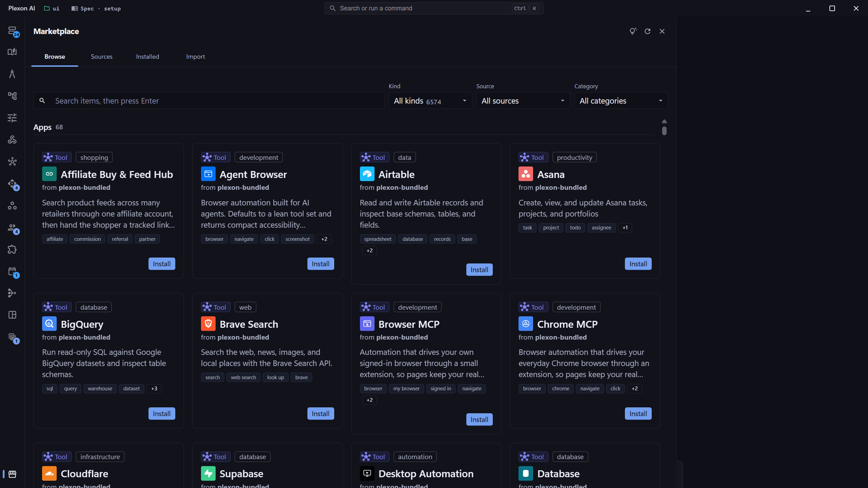Open the people icon with badge 4
Image resolution: width=868 pixels, height=488 pixels.
pos(13,228)
